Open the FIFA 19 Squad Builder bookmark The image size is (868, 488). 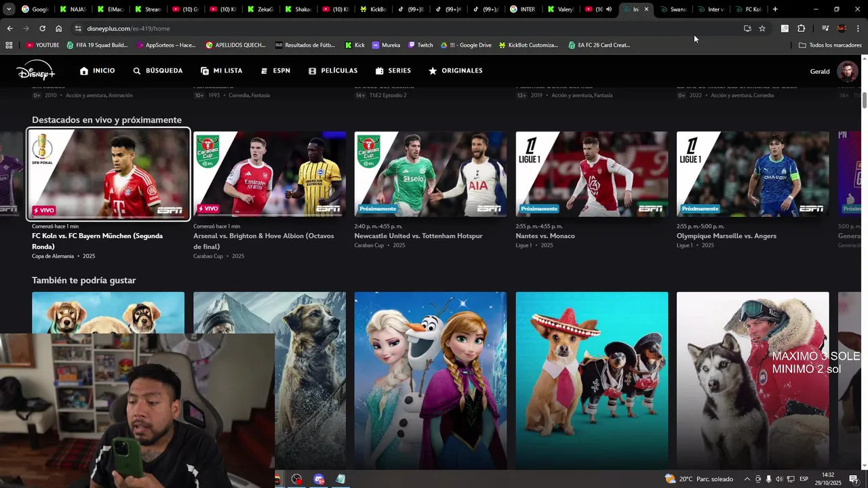coord(97,45)
